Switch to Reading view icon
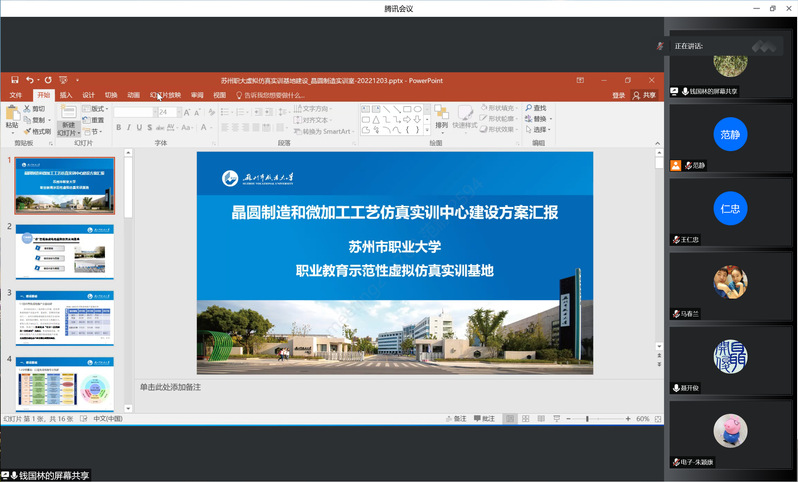798x482 pixels. tap(541, 419)
